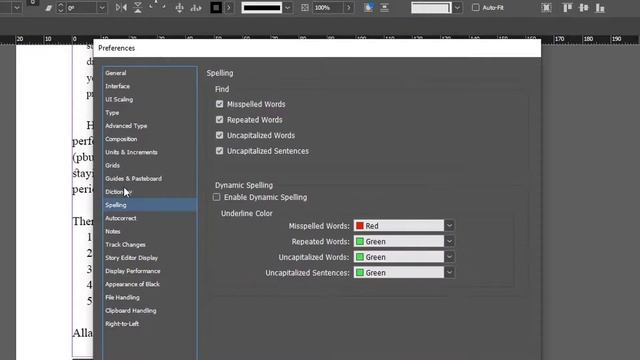Open the dropdown beside the white frame field
Image resolution: width=640 pixels, height=360 pixels.
click(x=457, y=7)
